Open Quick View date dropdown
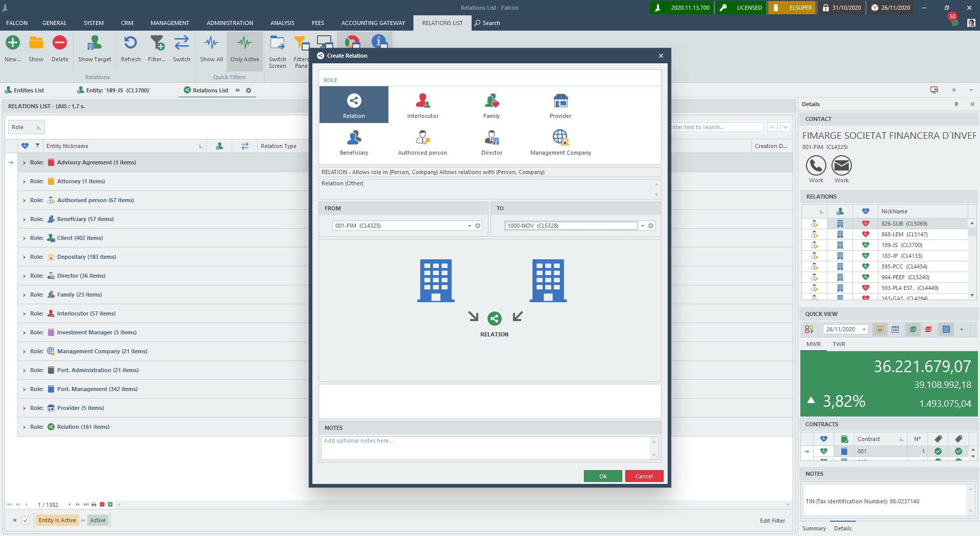980x536 pixels. click(x=864, y=329)
